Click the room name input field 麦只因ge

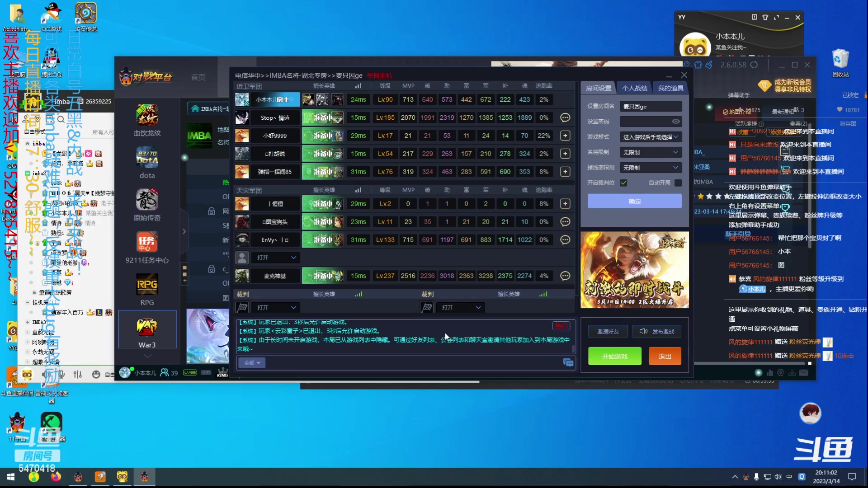(651, 106)
